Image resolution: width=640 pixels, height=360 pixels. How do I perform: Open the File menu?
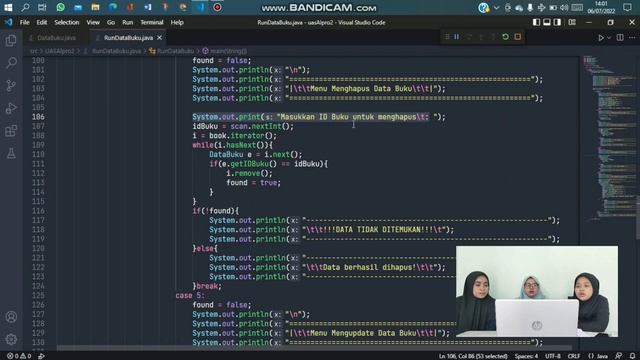pyautogui.click(x=24, y=22)
